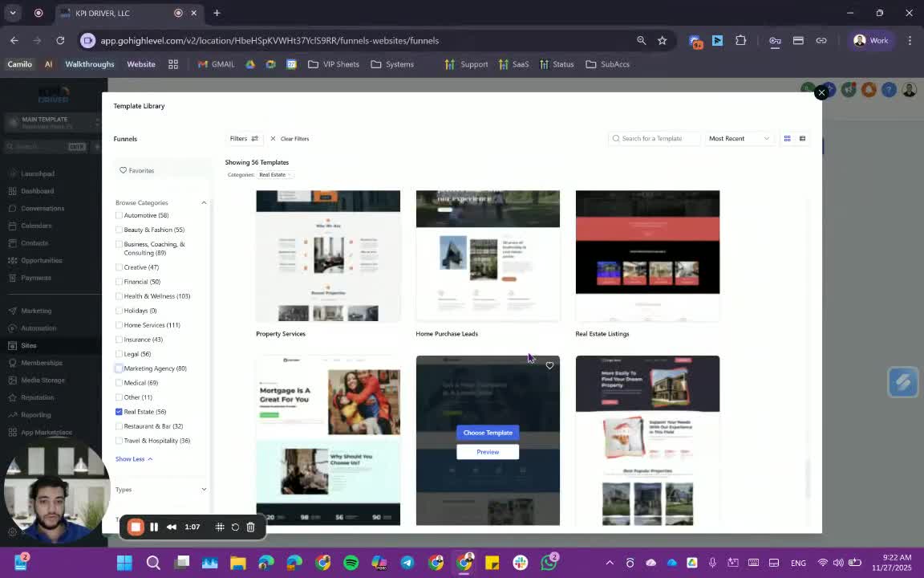Switch to grid view layout
924x578 pixels.
point(788,139)
